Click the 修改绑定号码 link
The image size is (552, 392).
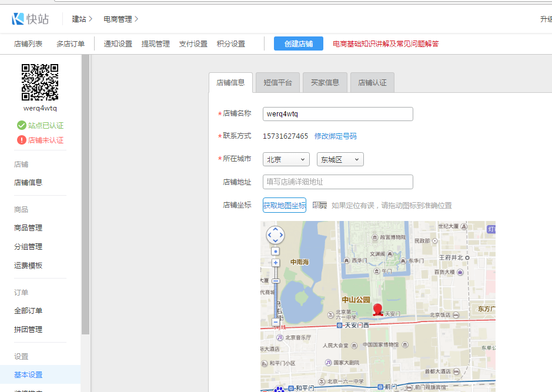click(335, 136)
